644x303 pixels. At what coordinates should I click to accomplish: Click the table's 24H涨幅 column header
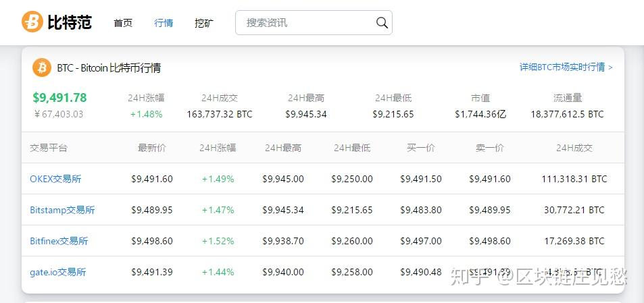[x=218, y=148]
